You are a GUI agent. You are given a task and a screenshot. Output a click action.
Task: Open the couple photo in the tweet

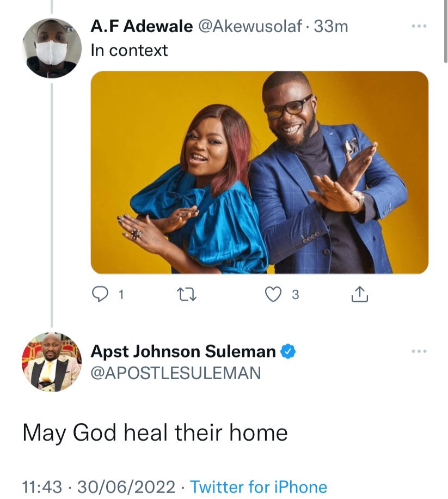(260, 172)
